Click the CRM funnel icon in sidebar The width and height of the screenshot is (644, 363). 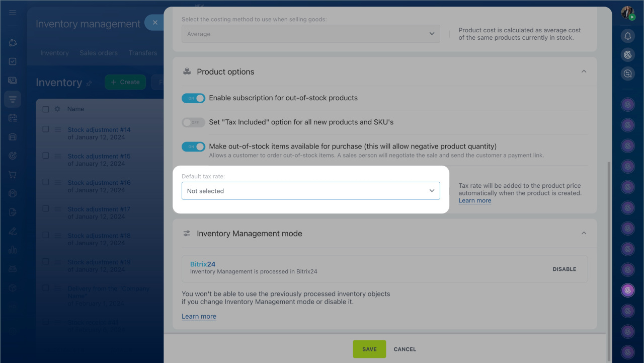click(13, 99)
